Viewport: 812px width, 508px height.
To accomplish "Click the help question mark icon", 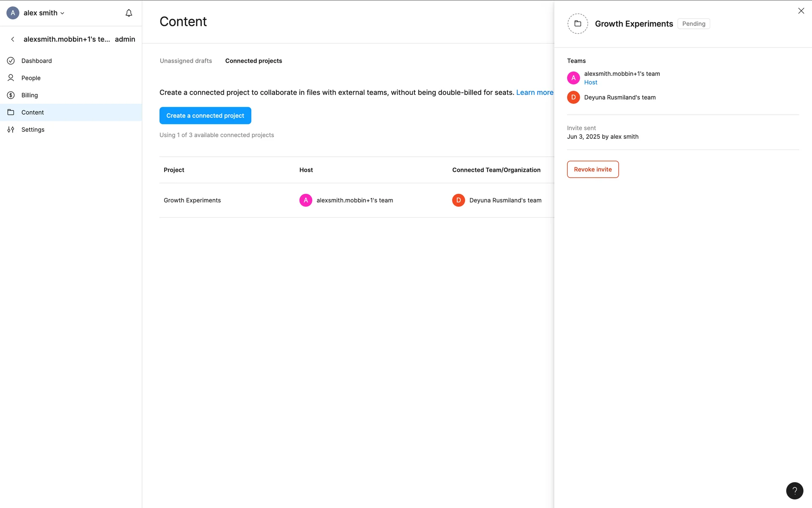I will pos(794,491).
